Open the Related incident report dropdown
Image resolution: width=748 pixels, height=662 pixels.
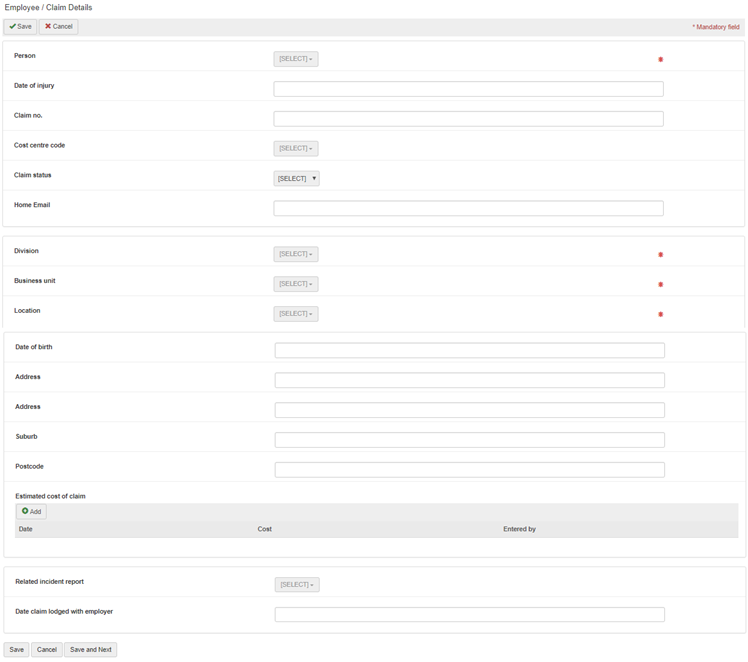pos(296,584)
